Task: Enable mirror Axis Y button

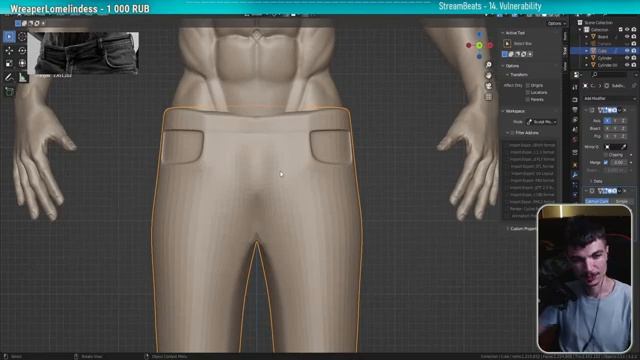Action: (615, 121)
